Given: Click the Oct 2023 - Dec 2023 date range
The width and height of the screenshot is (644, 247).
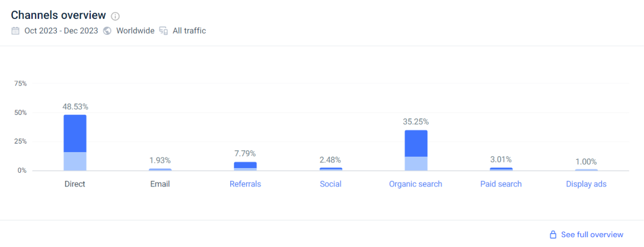Looking at the screenshot, I should coord(61,31).
